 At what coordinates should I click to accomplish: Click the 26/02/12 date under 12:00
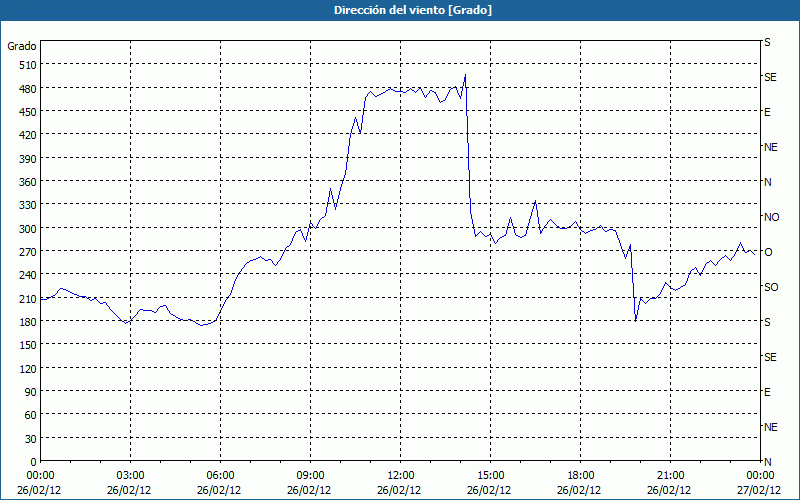(399, 490)
